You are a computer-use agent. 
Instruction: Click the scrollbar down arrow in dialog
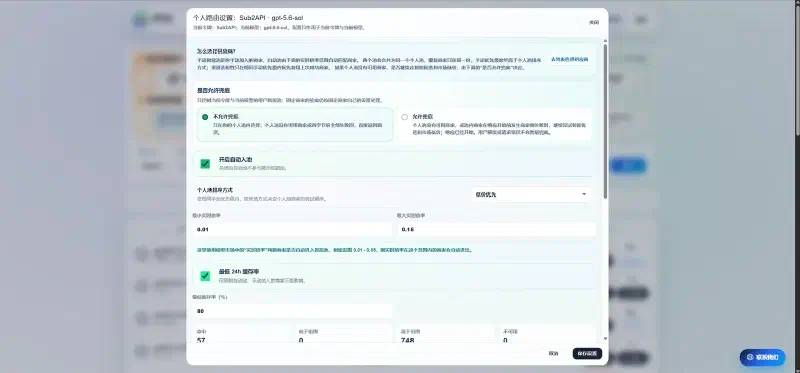[x=605, y=338]
